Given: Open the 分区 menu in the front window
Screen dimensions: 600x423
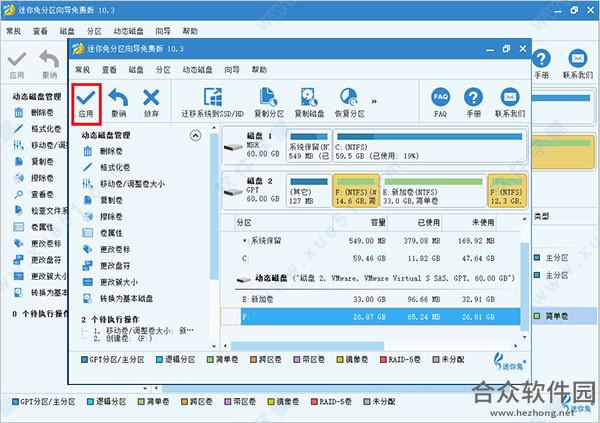Looking at the screenshot, I should pyautogui.click(x=163, y=70).
